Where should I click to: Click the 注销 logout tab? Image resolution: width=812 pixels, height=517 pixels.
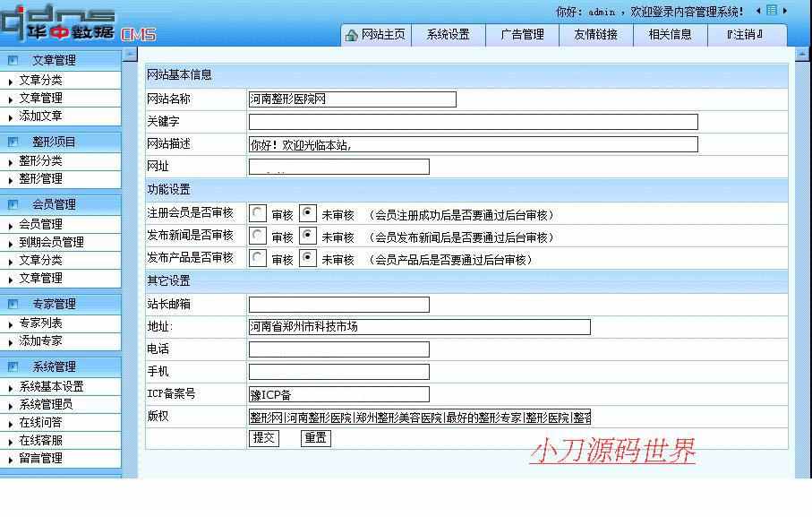(745, 35)
